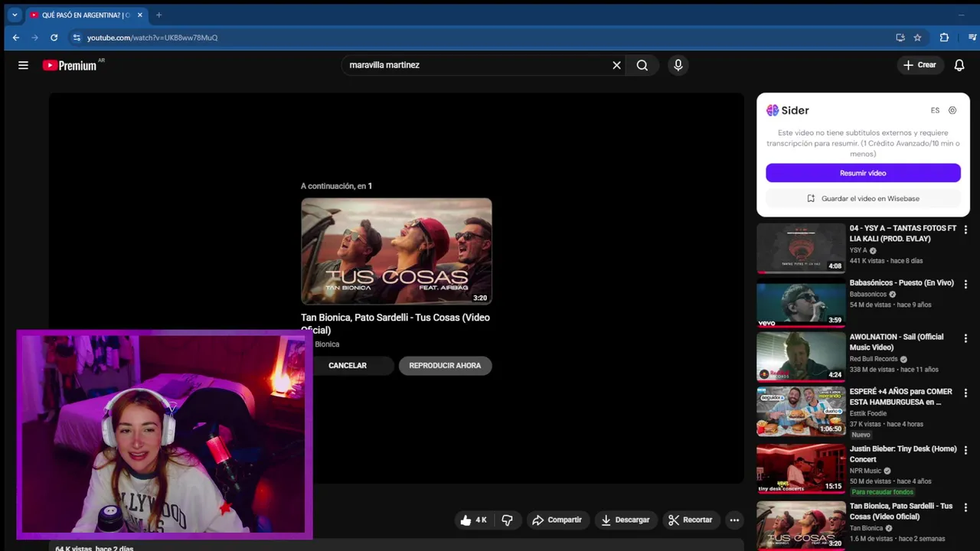
Task: Start voice search with microphone
Action: click(x=678, y=65)
